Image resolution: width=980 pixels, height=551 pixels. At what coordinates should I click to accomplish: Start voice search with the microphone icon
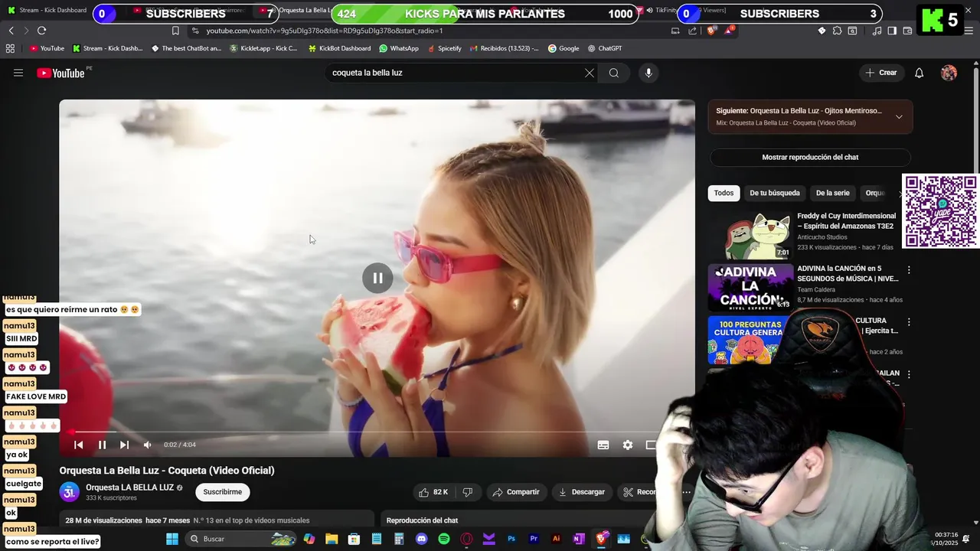pos(648,73)
